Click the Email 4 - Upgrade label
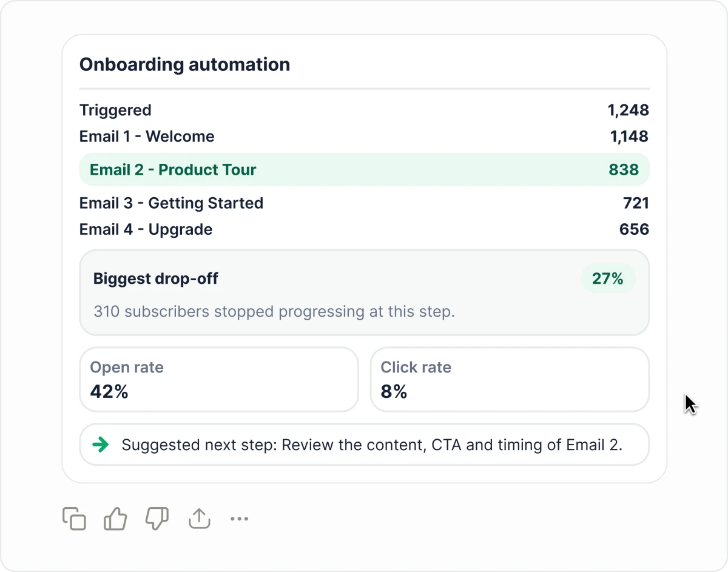 146,229
